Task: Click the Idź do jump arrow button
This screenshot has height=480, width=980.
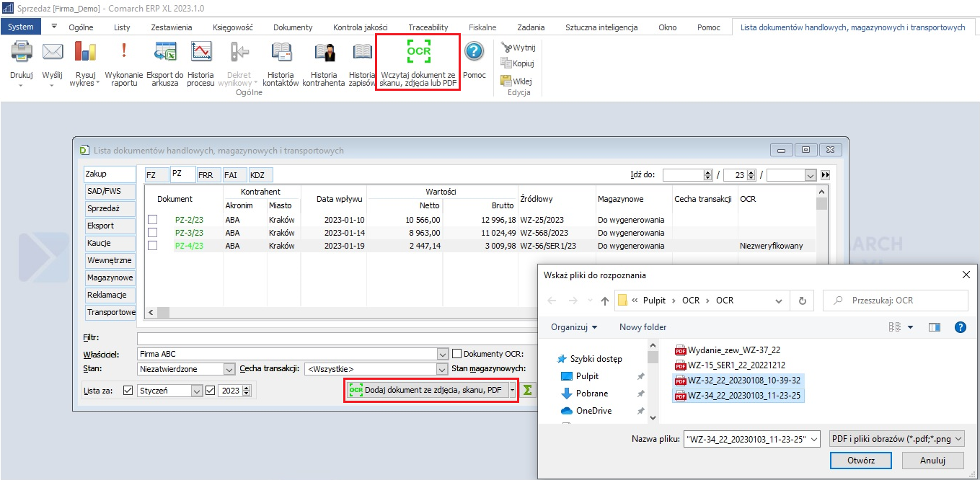Action: pyautogui.click(x=825, y=175)
